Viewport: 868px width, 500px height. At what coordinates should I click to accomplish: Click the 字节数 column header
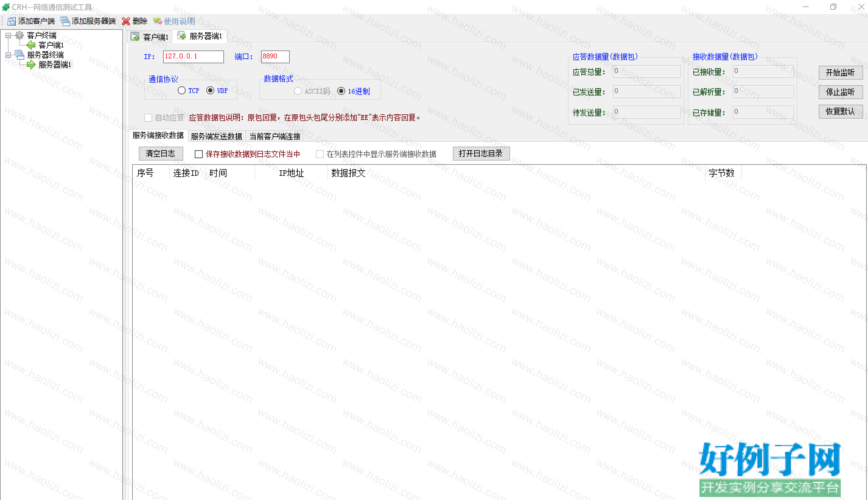coord(723,173)
